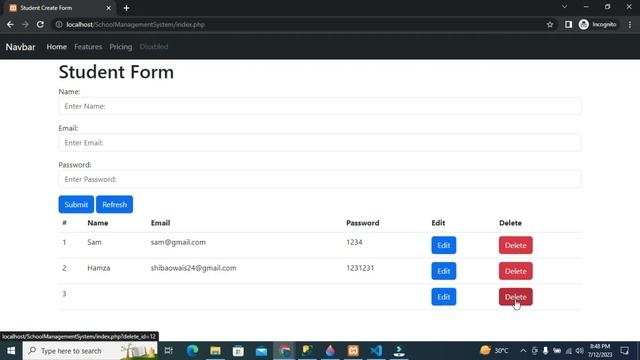Viewport: 640px width, 360px height.
Task: Open Task View on taskbar
Action: [169, 351]
